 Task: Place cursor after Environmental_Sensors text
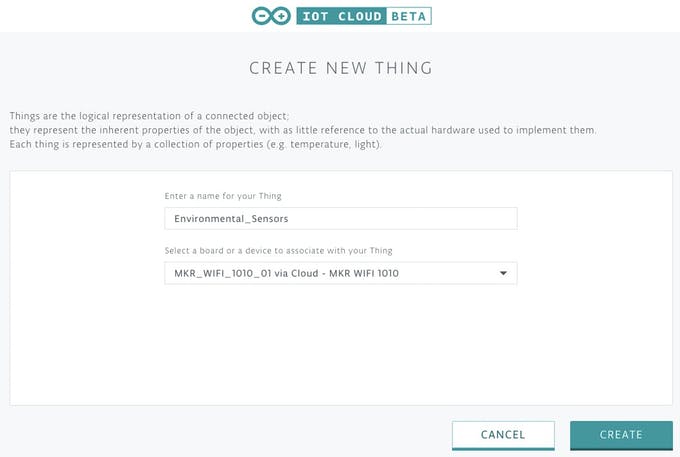click(x=289, y=219)
